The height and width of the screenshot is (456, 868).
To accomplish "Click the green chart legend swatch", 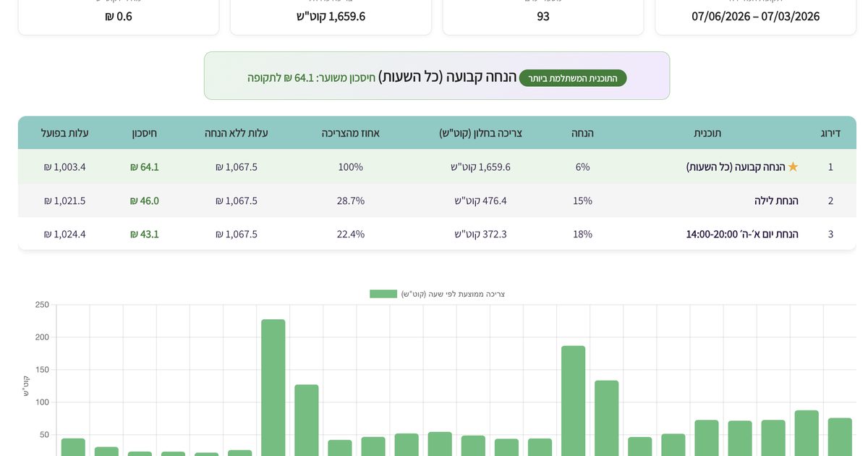I will (383, 294).
